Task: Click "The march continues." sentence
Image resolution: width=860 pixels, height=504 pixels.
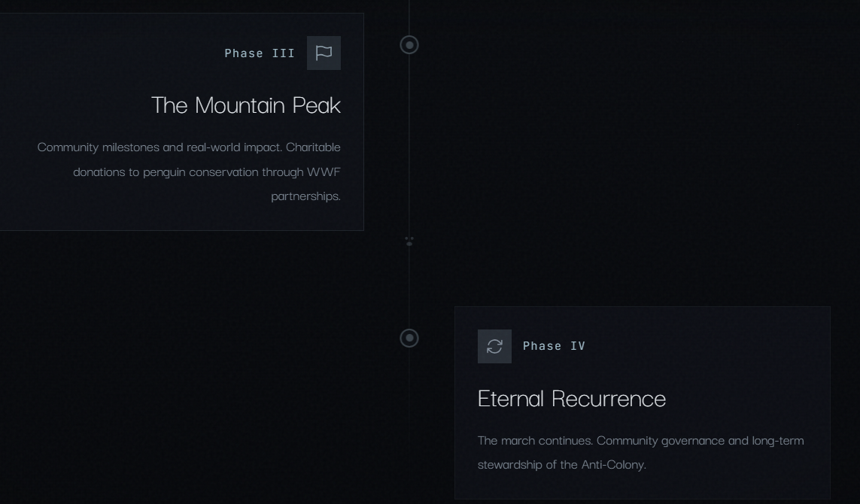Action: pos(535,441)
